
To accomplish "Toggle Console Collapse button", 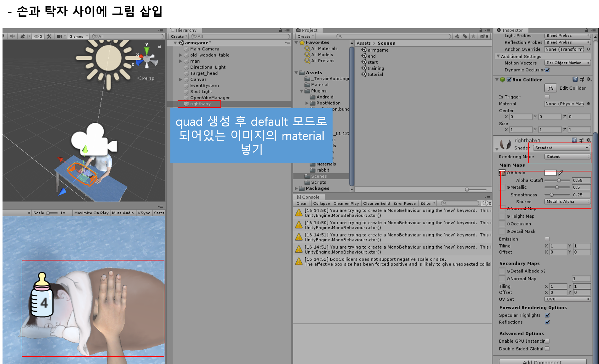I will (x=322, y=204).
